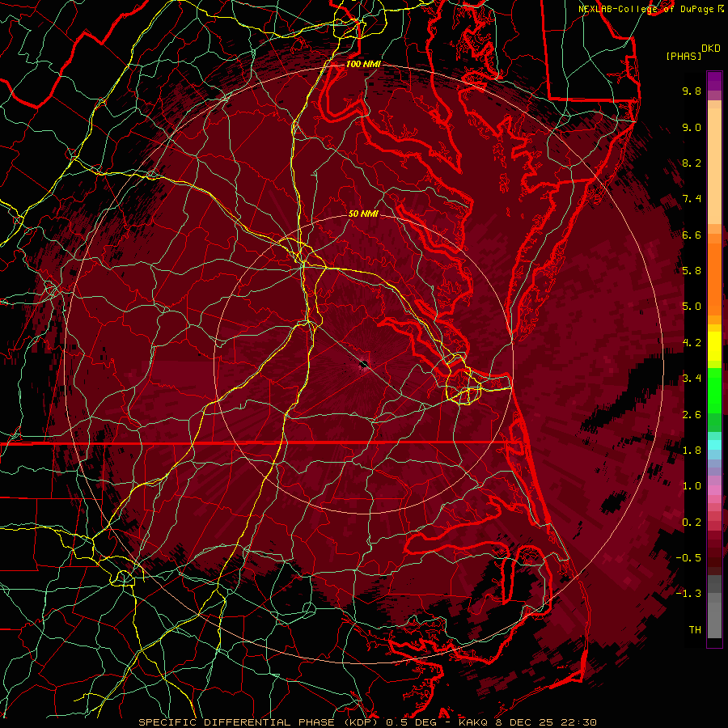Click the 4.2 scale value
Viewport: 728px width, 728px height.
692,343
